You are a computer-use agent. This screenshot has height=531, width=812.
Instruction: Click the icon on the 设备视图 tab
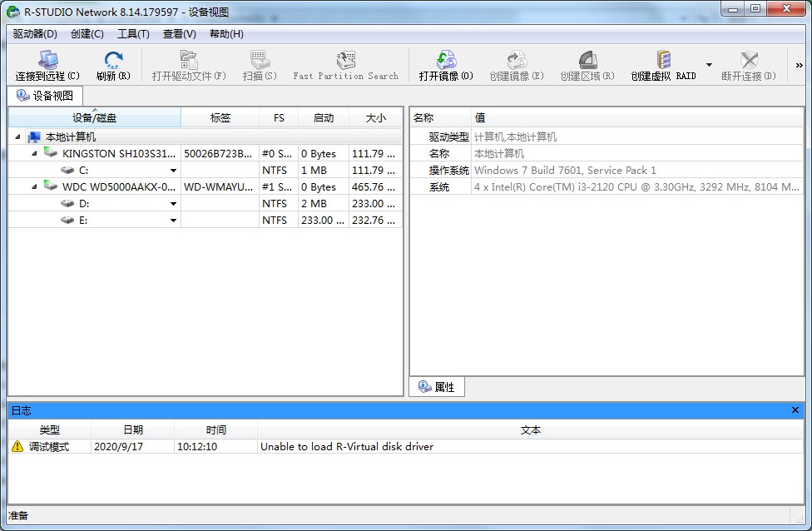[x=22, y=96]
